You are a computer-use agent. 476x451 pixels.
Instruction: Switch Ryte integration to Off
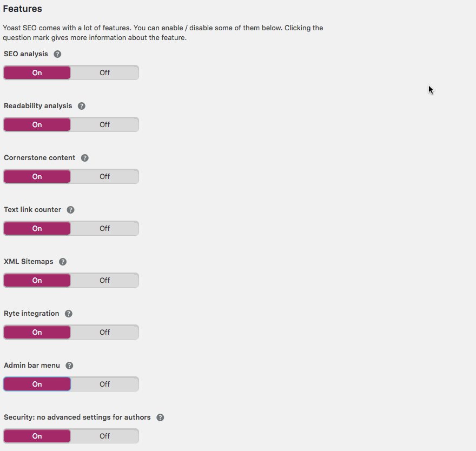pos(104,332)
